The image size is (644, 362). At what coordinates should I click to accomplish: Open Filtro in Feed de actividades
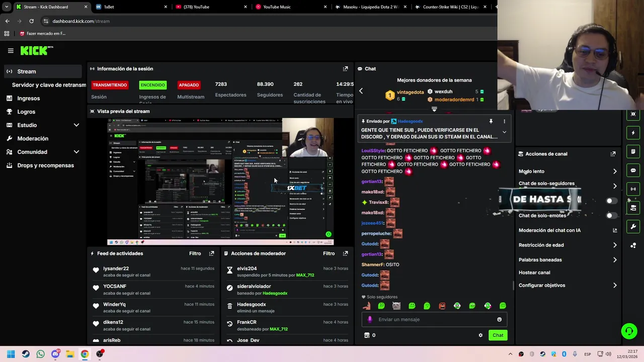point(195,253)
